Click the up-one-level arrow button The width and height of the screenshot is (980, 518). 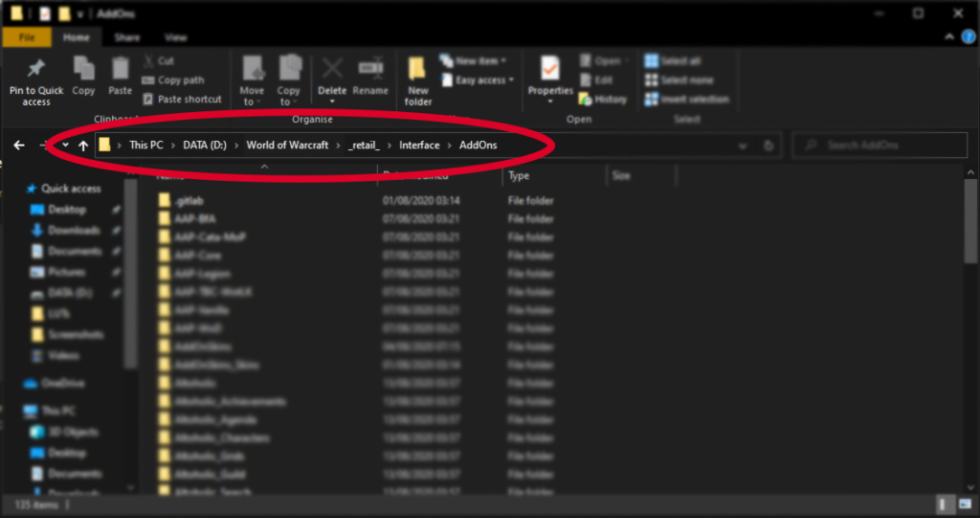point(83,146)
